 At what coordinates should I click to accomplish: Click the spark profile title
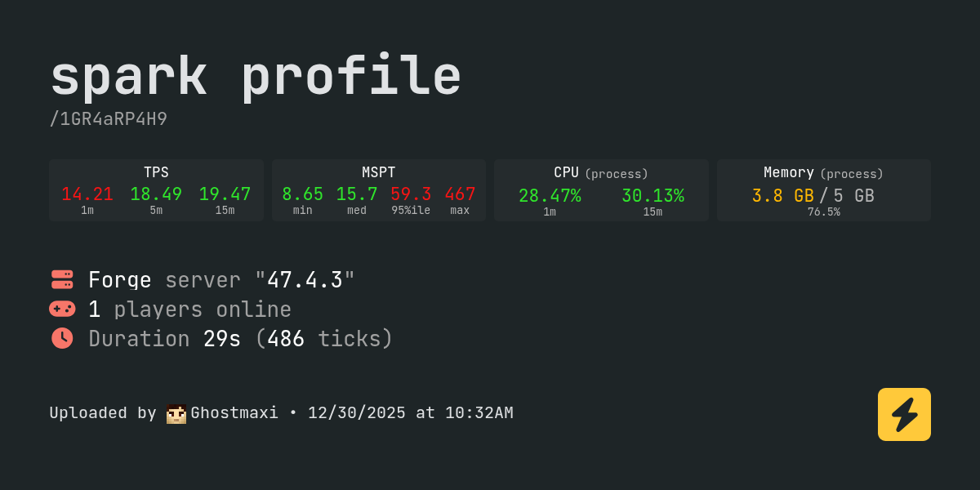(256, 77)
